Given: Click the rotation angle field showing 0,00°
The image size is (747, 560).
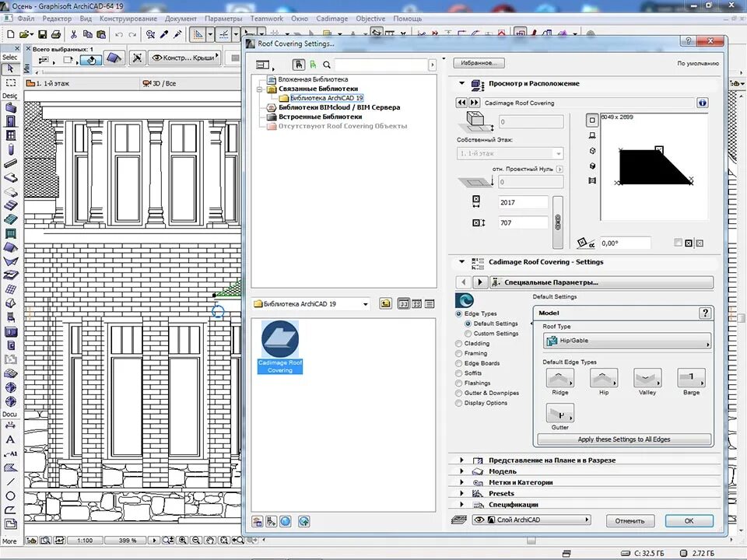Looking at the screenshot, I should (x=625, y=243).
